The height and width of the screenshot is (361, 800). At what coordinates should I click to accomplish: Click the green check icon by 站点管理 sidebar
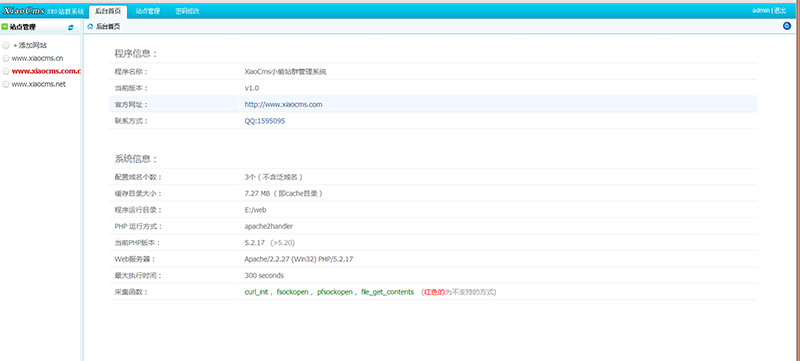point(5,27)
